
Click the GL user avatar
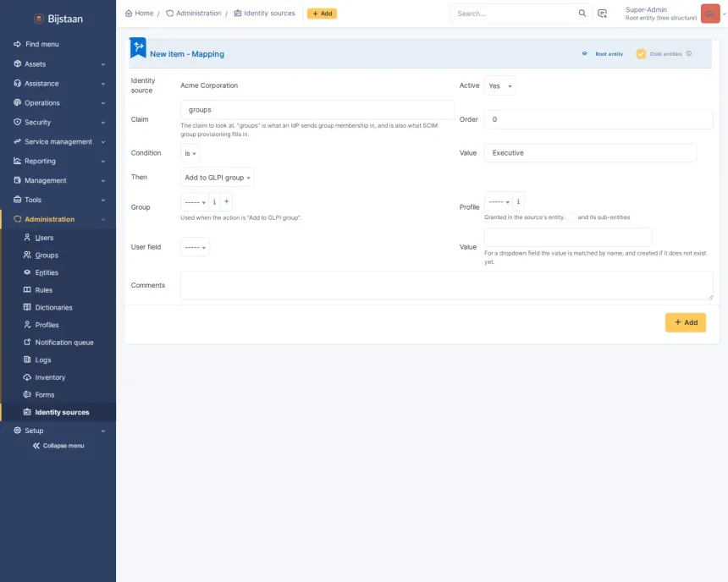pos(710,14)
